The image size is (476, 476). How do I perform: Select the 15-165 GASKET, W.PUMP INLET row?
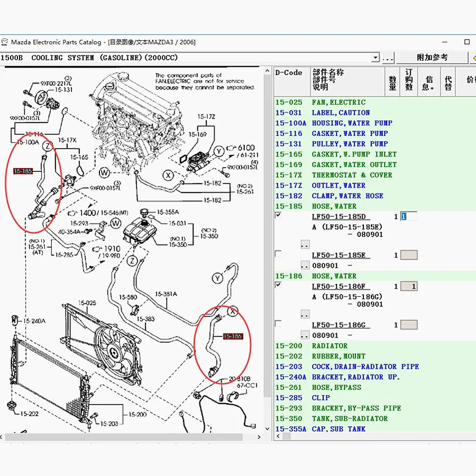click(375, 154)
